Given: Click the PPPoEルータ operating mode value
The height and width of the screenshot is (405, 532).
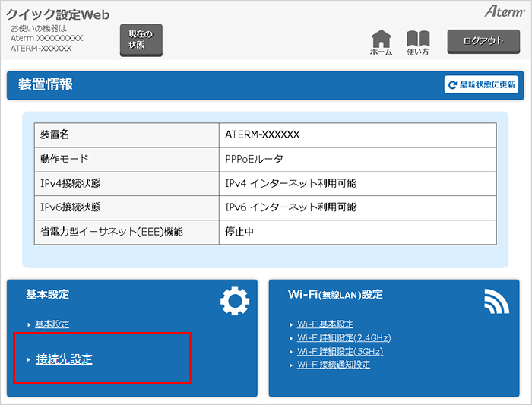Looking at the screenshot, I should tap(254, 159).
